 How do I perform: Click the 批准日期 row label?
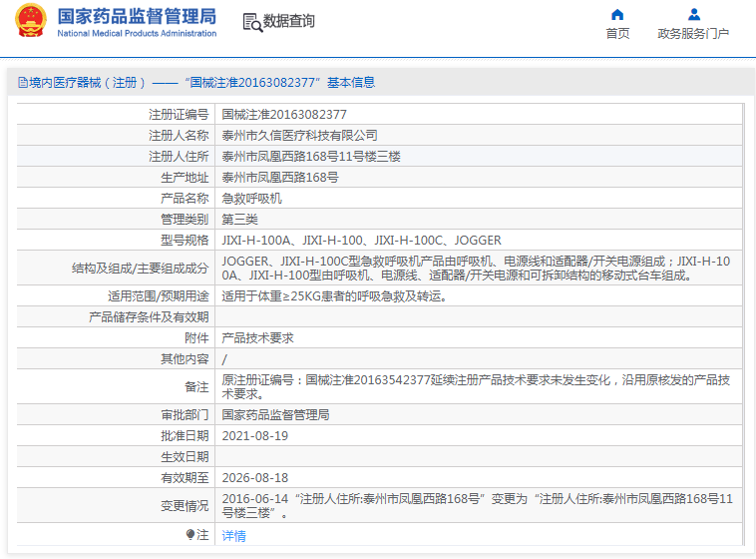coord(185,436)
